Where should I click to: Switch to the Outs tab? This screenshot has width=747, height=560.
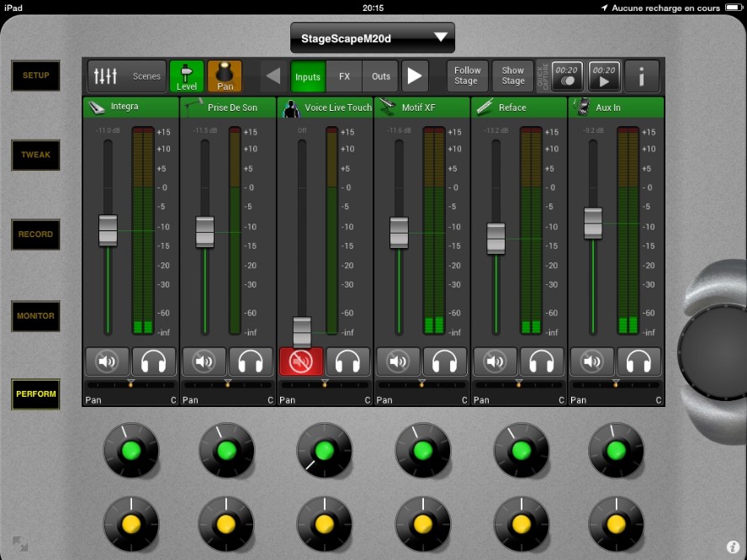(x=381, y=77)
